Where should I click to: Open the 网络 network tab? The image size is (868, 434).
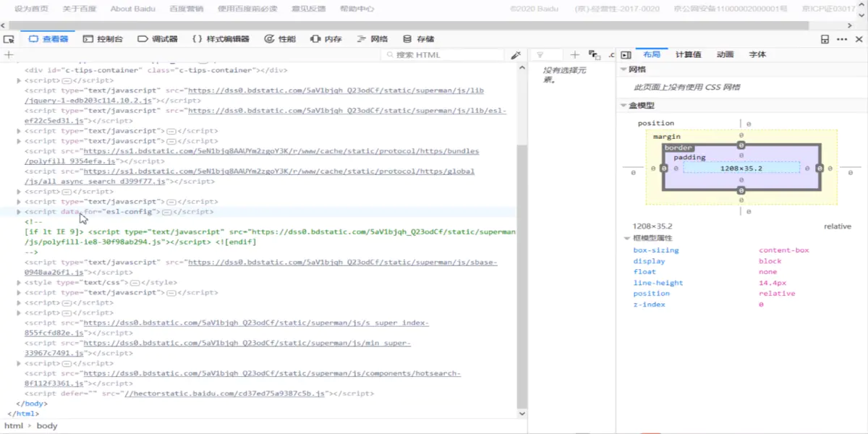373,39
